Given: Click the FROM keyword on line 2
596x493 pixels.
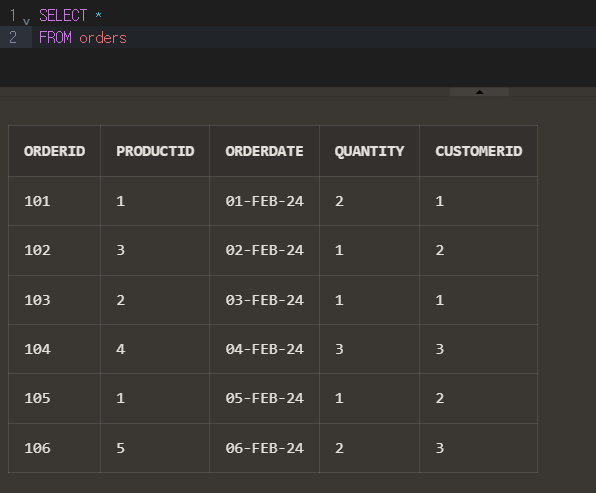Looking at the screenshot, I should [55, 38].
